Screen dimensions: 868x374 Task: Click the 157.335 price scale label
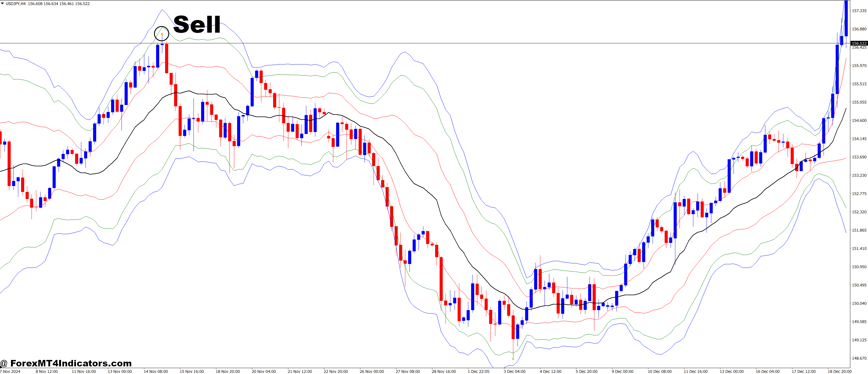859,11
